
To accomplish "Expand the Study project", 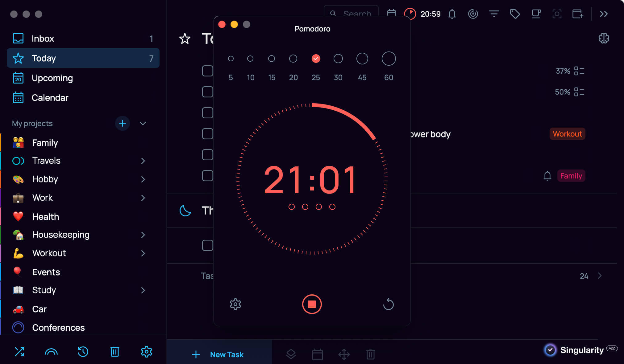I will [143, 290].
